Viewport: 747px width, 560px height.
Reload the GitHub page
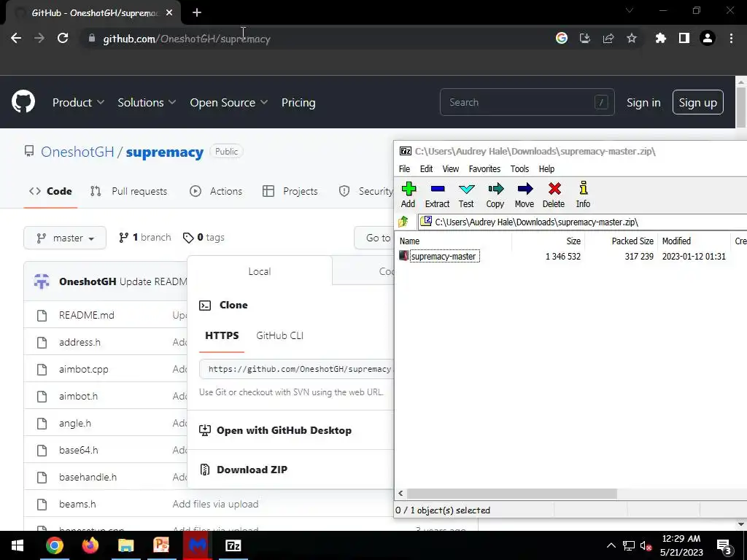(x=63, y=38)
